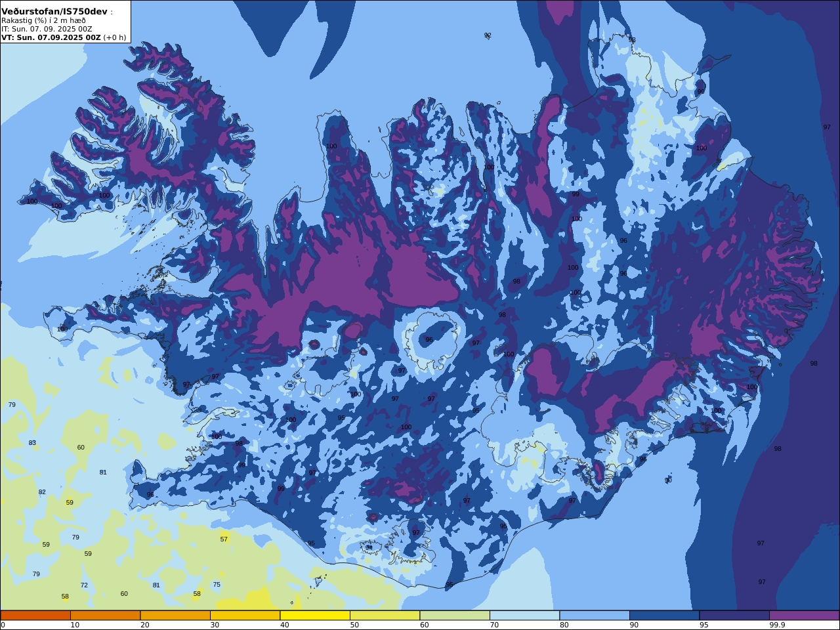Select the 50–60 pale yellow legend swatch

[x=385, y=616]
